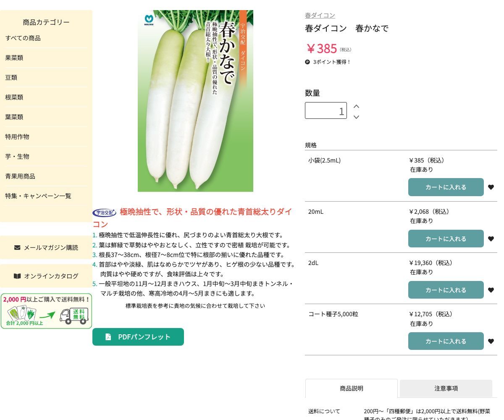The height and width of the screenshot is (420, 504).
Task: Toggle the heart beside the 2dL option
Action: 491,290
